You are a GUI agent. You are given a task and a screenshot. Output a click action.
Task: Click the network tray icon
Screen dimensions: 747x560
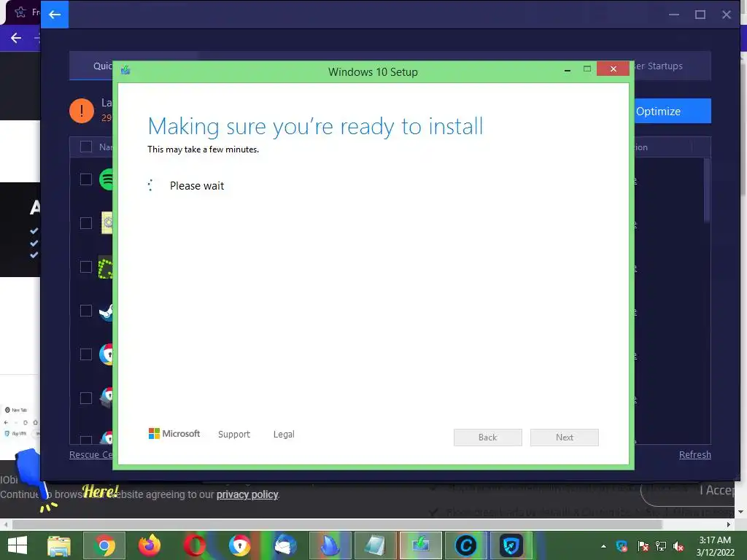661,546
